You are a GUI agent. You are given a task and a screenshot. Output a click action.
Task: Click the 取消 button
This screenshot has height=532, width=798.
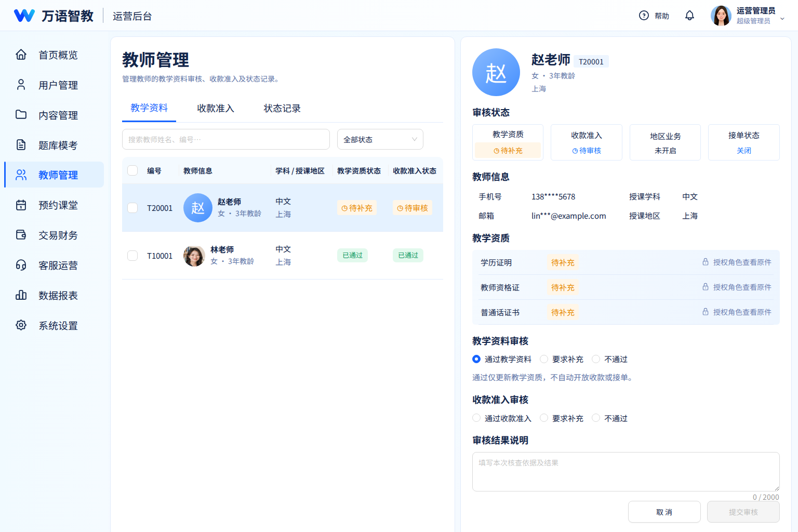point(664,512)
